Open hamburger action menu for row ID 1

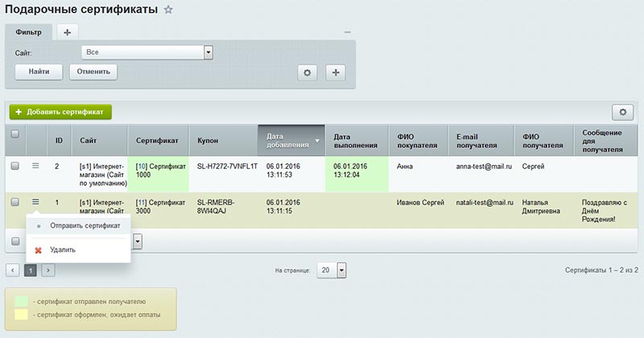coord(35,202)
